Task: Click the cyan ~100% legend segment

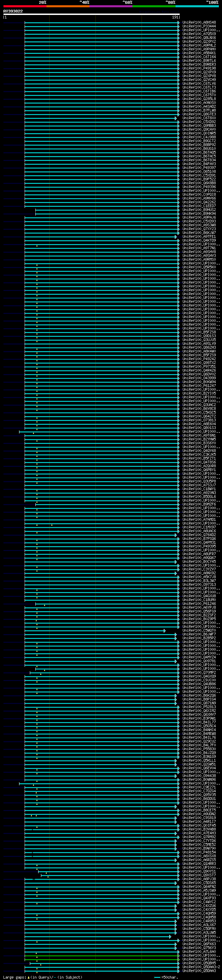Action: (197, 6)
